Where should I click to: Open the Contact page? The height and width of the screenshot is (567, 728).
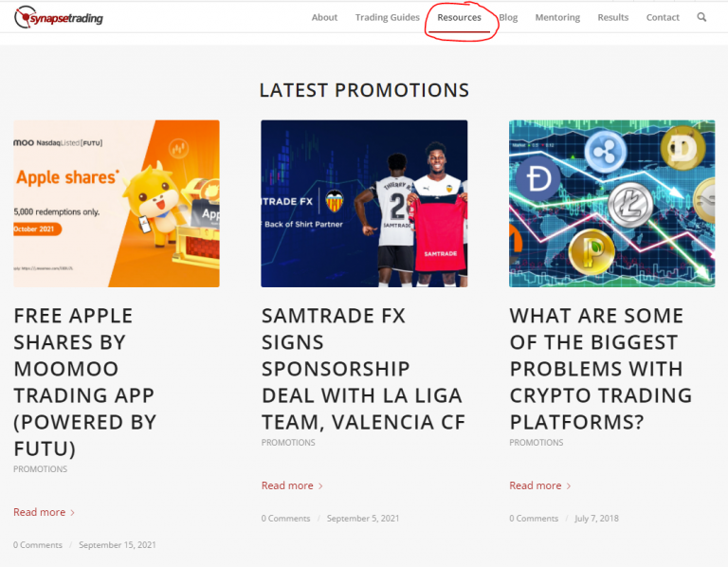tap(663, 17)
